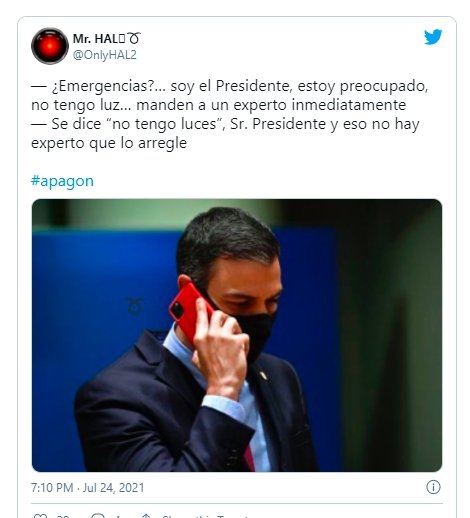The width and height of the screenshot is (470, 518).
Task: Click the red phone in the photo
Action: (x=189, y=312)
